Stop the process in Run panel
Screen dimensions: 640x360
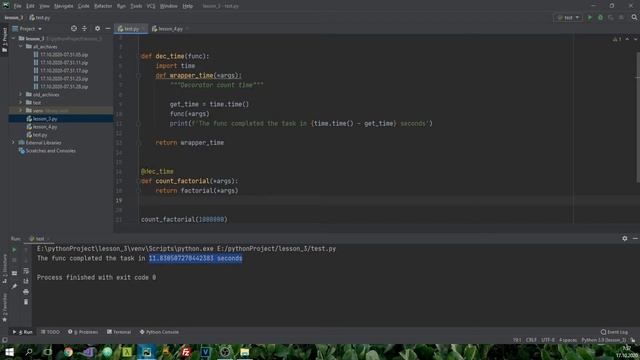[14, 260]
